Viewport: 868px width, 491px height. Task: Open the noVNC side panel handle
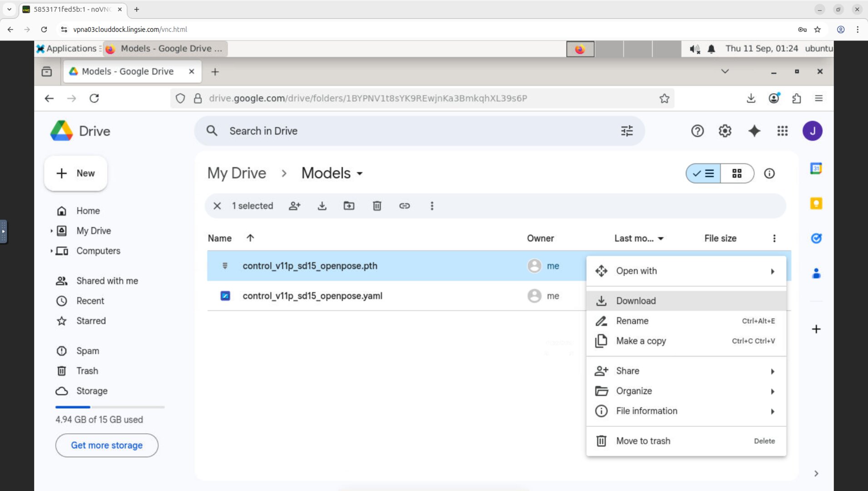coord(4,231)
